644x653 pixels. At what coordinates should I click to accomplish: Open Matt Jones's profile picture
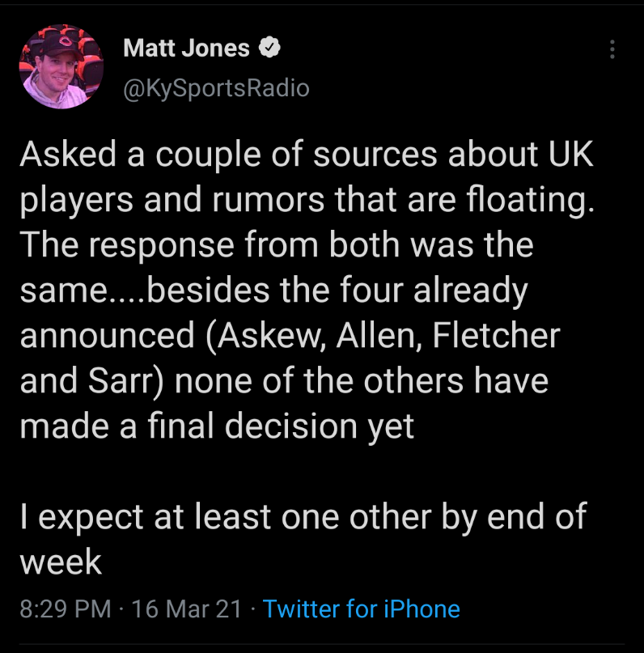(x=61, y=66)
